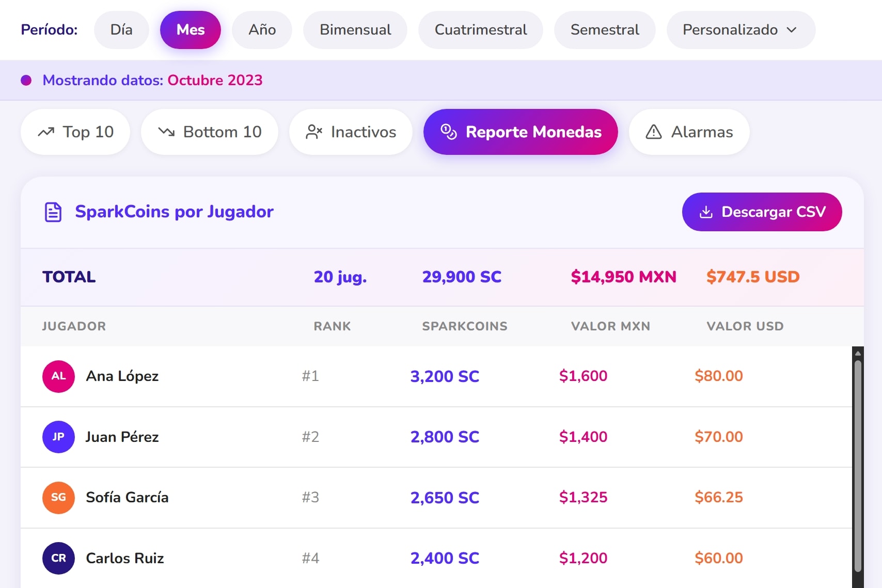Click the table scrollbar thumb
The height and width of the screenshot is (588, 882).
tap(858, 466)
